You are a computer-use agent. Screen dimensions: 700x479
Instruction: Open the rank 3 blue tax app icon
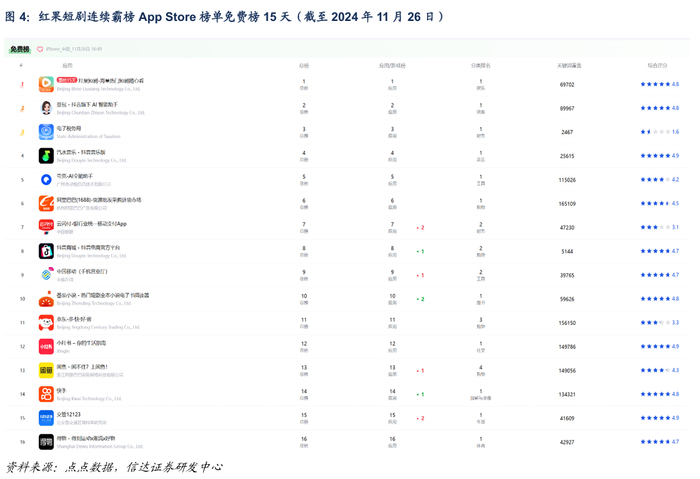(x=46, y=132)
